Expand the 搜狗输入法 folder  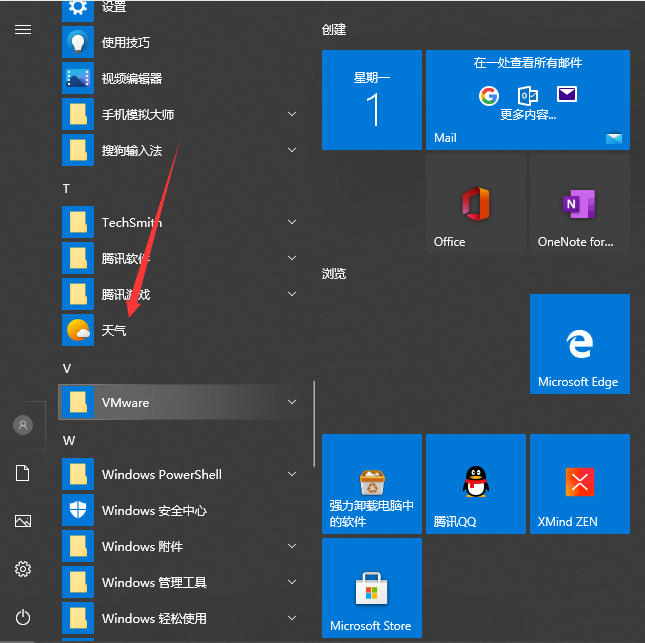[x=292, y=150]
